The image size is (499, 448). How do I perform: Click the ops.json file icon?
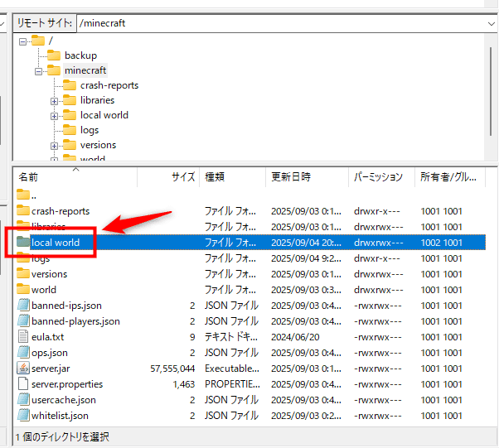23,352
